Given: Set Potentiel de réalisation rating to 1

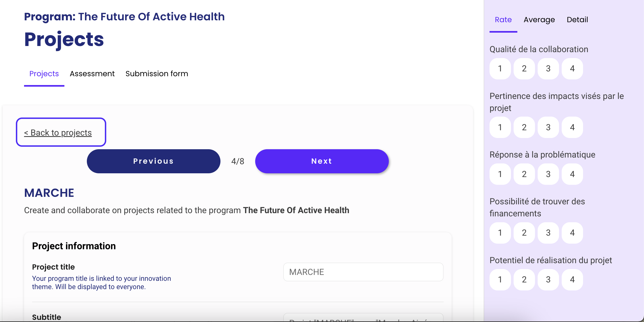Looking at the screenshot, I should 500,279.
